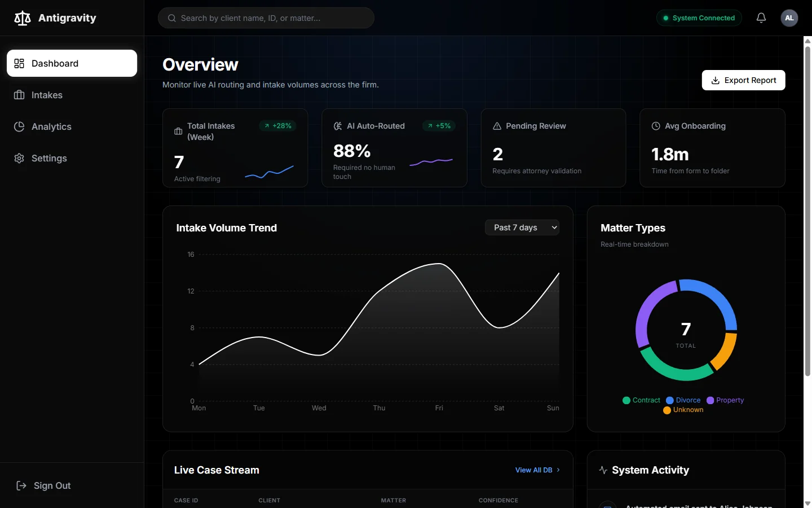
Task: Navigate to Analytics
Action: point(72,126)
